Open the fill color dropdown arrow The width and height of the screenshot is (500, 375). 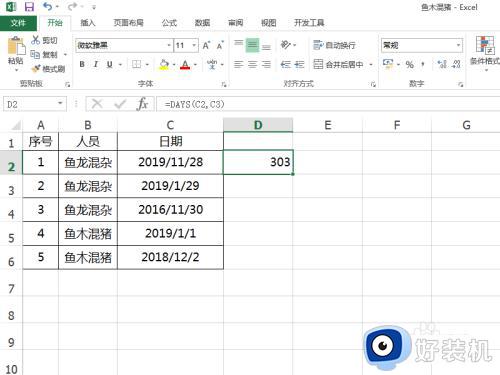174,65
